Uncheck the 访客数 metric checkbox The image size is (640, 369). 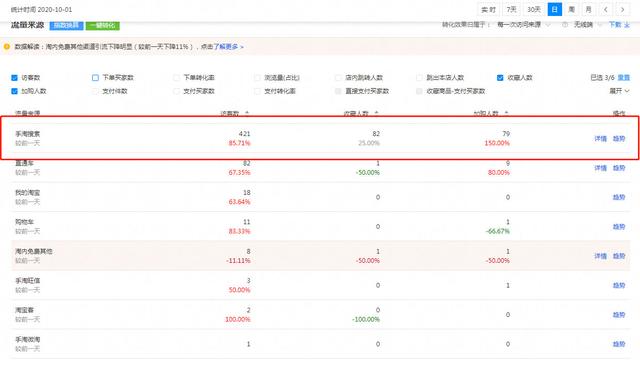pyautogui.click(x=14, y=78)
